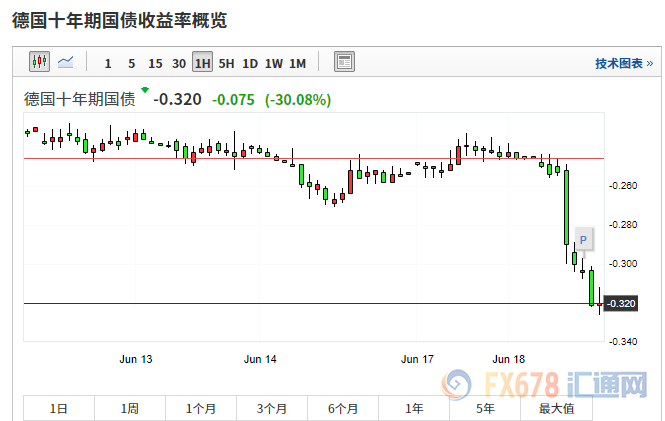Click the -0.260 axis value
This screenshot has height=421, width=665.
[x=623, y=186]
